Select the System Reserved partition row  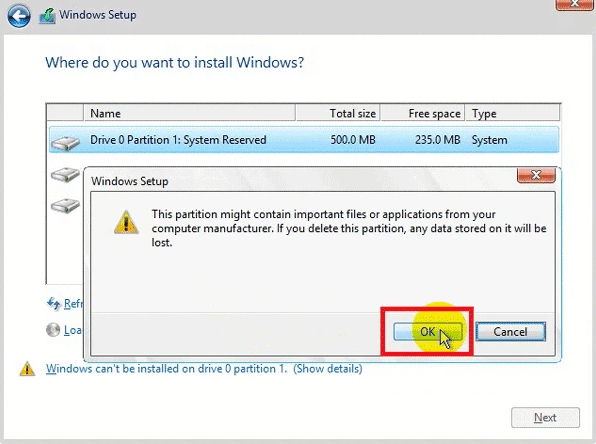pyautogui.click(x=304, y=140)
